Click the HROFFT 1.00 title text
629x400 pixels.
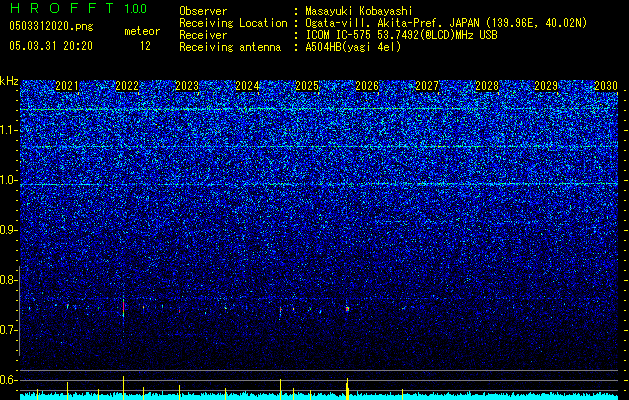click(x=78, y=8)
